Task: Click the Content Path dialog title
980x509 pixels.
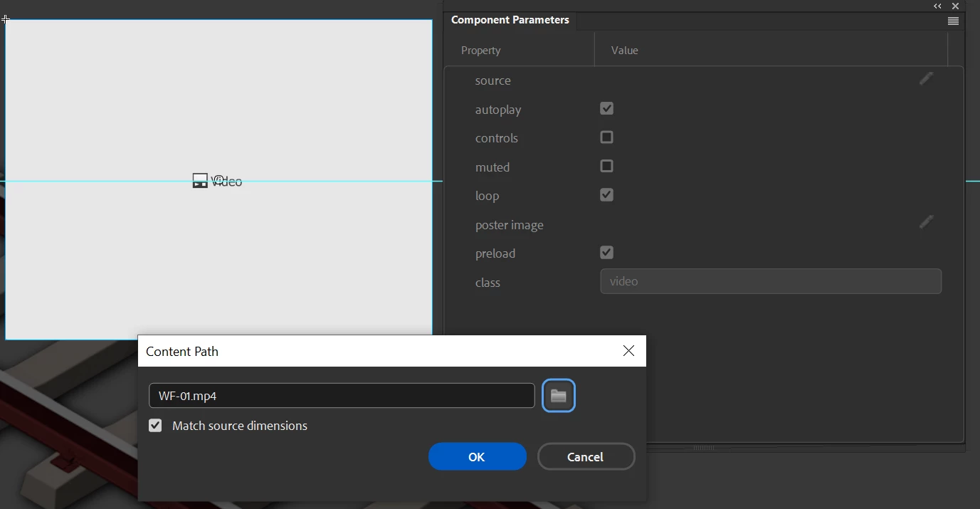Action: [x=182, y=351]
